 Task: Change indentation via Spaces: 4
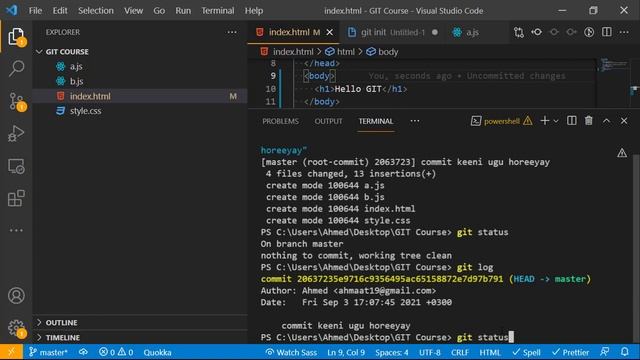coord(391,352)
